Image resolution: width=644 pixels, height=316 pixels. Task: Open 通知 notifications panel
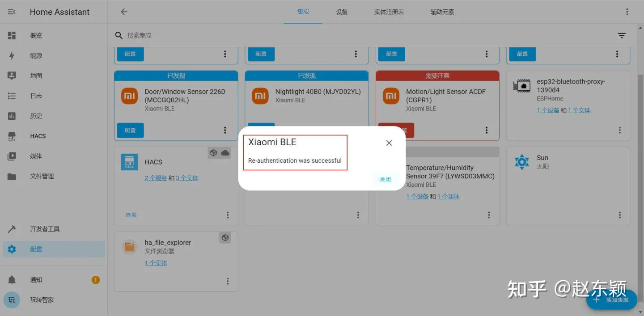(x=54, y=280)
